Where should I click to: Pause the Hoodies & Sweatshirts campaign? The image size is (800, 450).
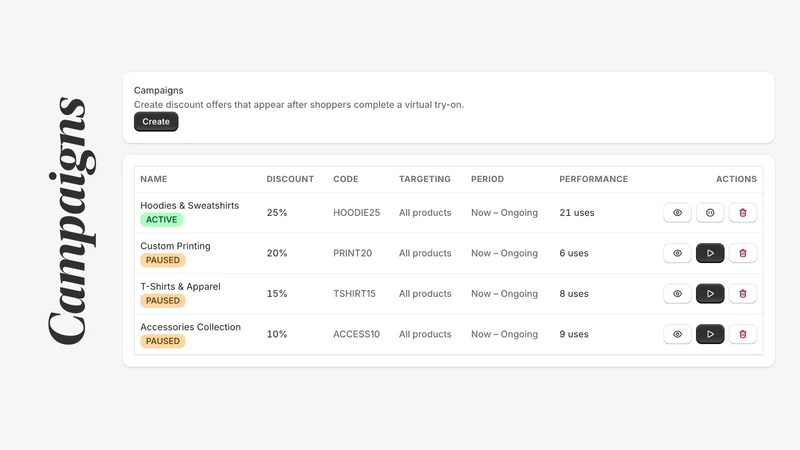pyautogui.click(x=710, y=213)
